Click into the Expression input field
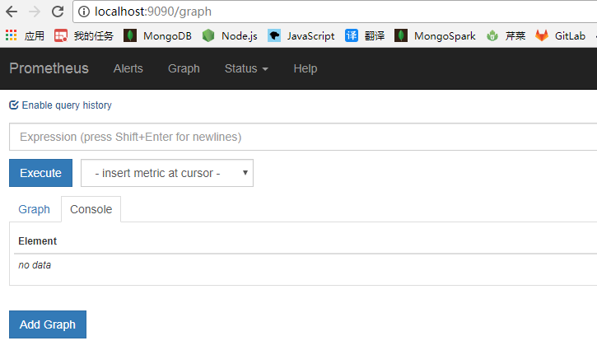597x364 pixels. click(x=303, y=137)
